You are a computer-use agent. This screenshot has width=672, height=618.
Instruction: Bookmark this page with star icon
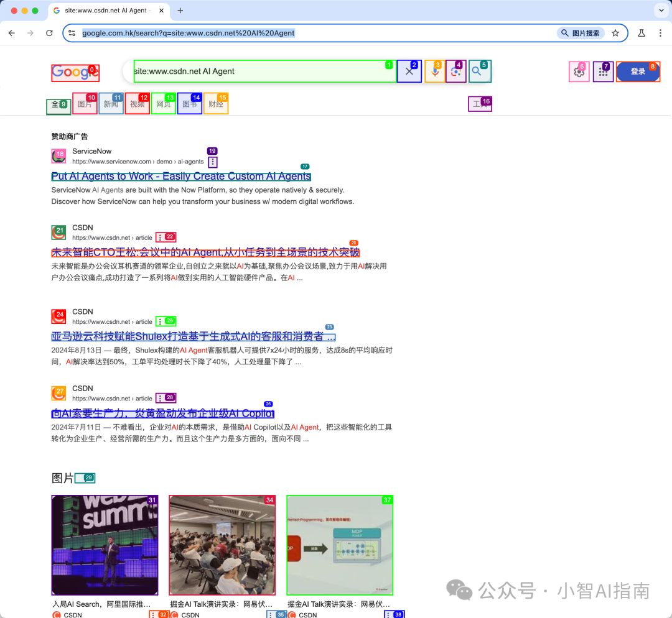pyautogui.click(x=615, y=33)
